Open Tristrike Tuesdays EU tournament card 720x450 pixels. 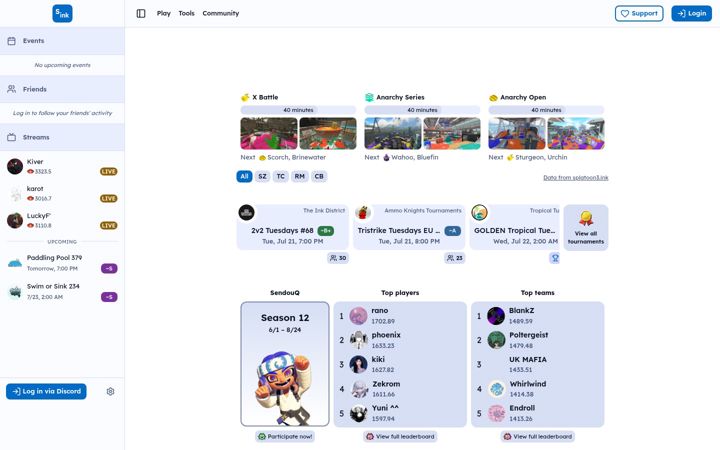click(x=409, y=227)
